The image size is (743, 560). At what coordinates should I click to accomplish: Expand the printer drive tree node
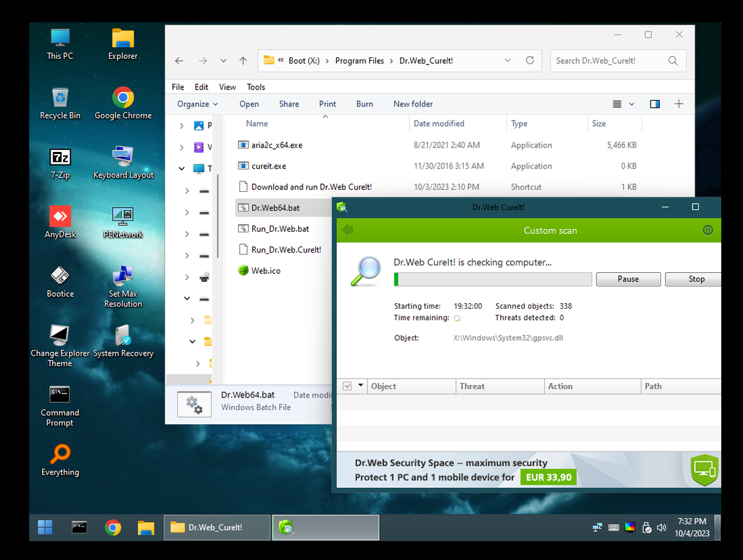(187, 277)
